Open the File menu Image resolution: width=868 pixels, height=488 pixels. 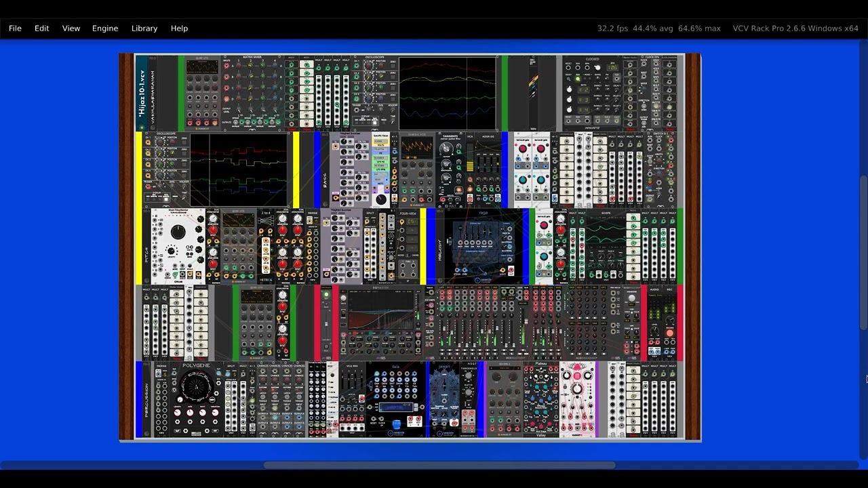click(x=15, y=28)
